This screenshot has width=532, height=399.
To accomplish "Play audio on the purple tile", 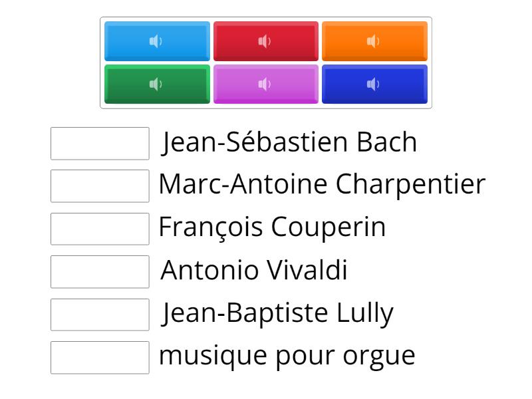I will click(x=265, y=84).
